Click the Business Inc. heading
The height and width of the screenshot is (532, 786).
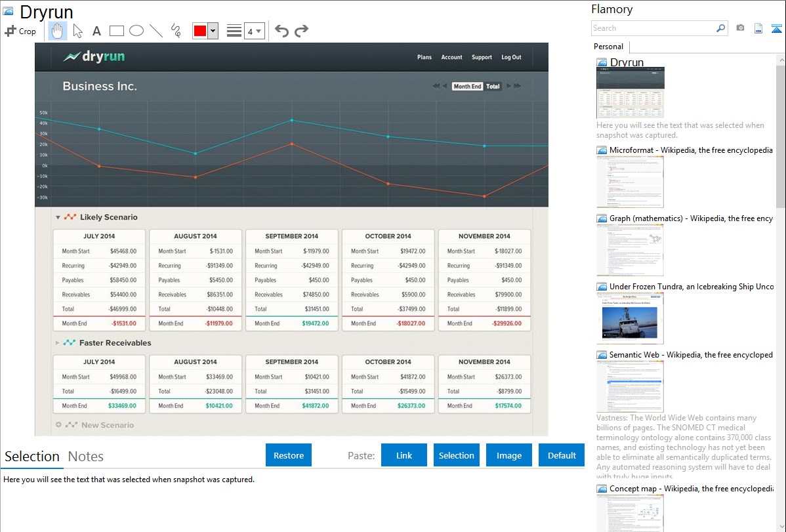coord(100,86)
